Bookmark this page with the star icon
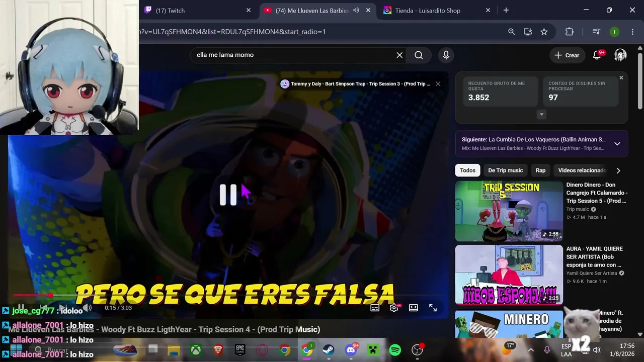This screenshot has width=644, height=362. [x=544, y=32]
